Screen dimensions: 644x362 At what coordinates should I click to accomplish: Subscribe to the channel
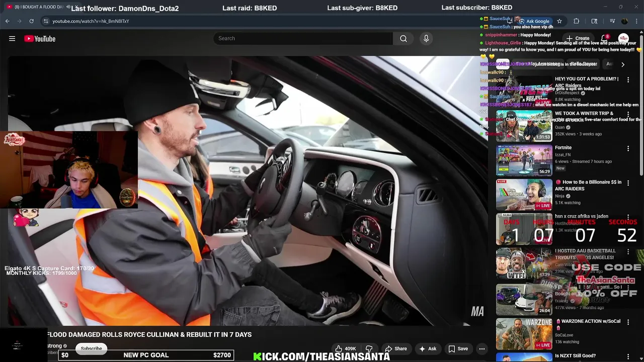[92, 348]
